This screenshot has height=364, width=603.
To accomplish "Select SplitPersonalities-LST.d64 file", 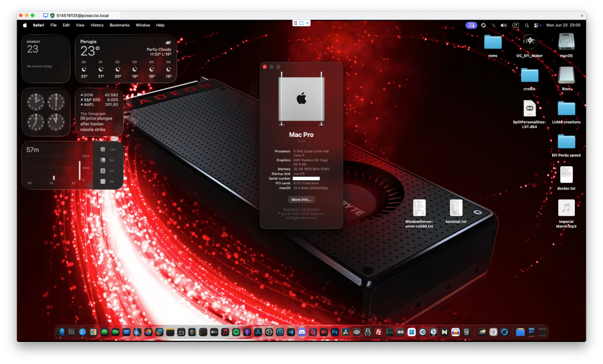I will click(x=530, y=114).
